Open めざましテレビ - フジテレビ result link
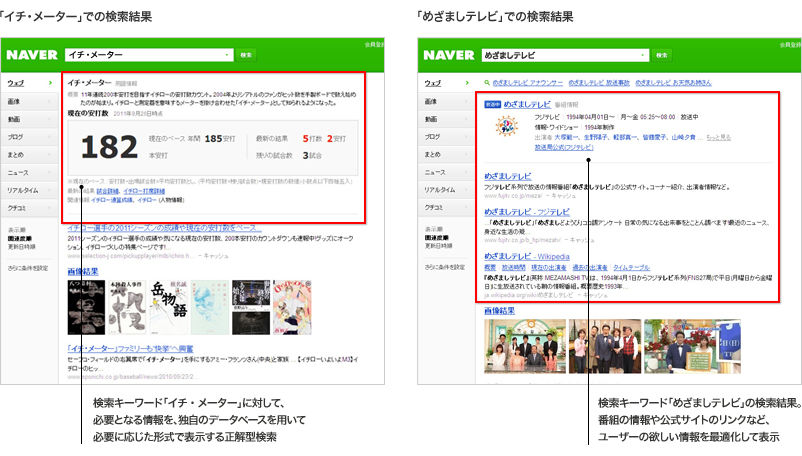802x456 pixels. [x=527, y=212]
